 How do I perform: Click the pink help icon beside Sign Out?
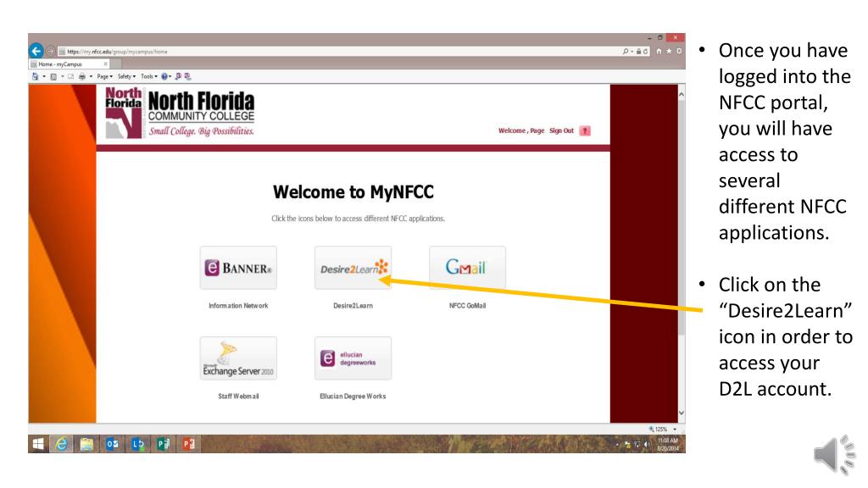click(585, 130)
